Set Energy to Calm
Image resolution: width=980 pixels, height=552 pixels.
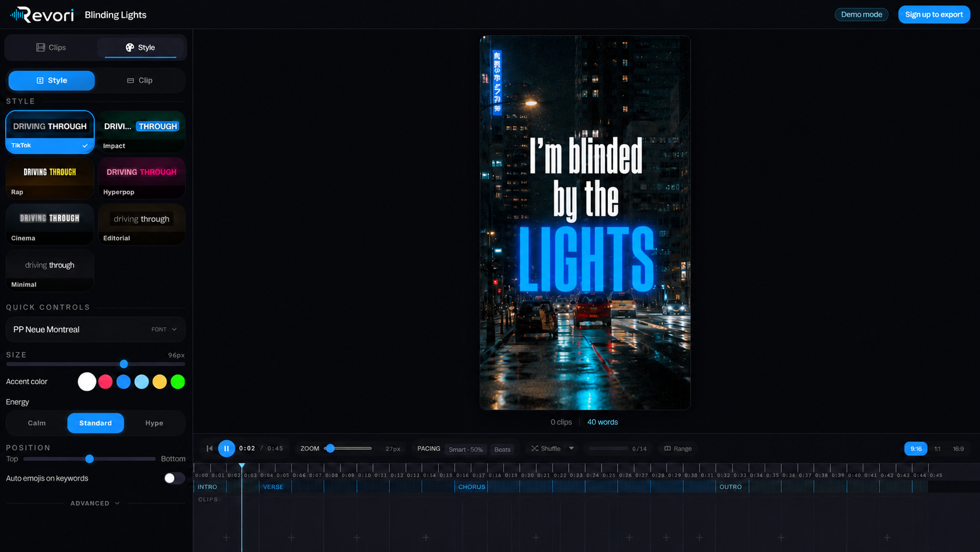tap(37, 423)
